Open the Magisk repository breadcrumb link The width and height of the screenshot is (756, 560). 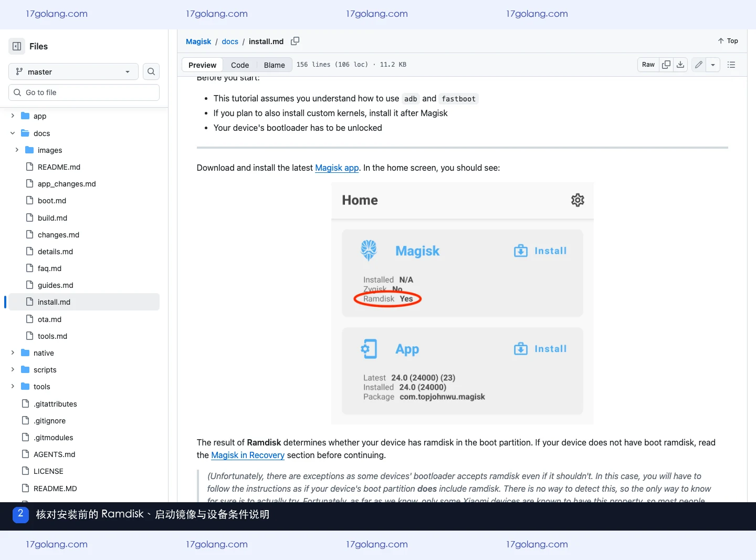tap(198, 42)
